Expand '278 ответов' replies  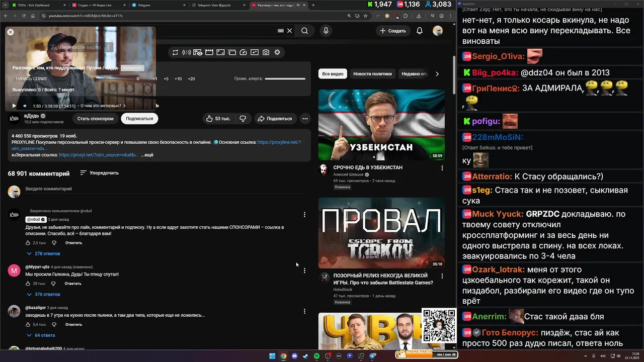43,254
